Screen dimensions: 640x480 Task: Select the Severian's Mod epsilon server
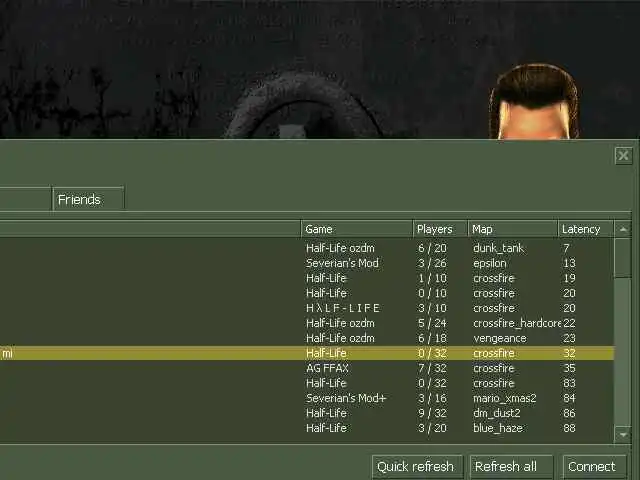pyautogui.click(x=307, y=263)
